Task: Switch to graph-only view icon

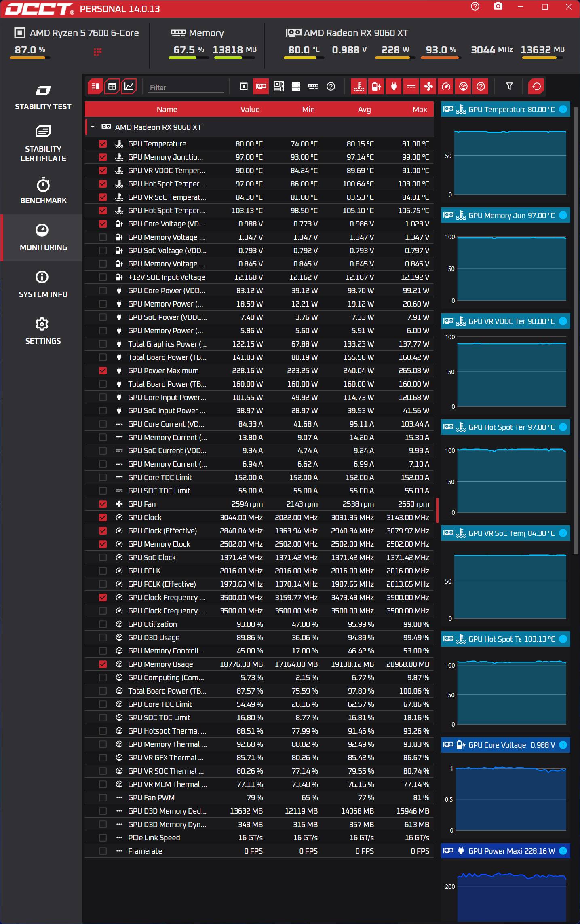Action: click(x=129, y=87)
